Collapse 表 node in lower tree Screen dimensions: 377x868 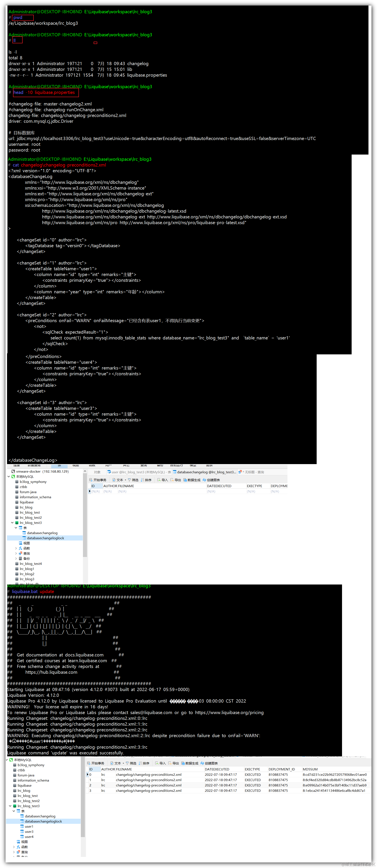(x=14, y=811)
